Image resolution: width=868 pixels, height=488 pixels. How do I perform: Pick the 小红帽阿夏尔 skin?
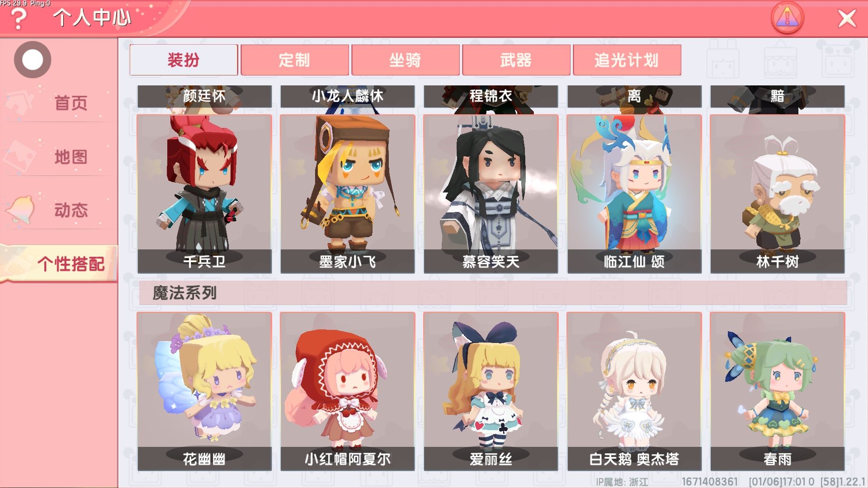[347, 391]
